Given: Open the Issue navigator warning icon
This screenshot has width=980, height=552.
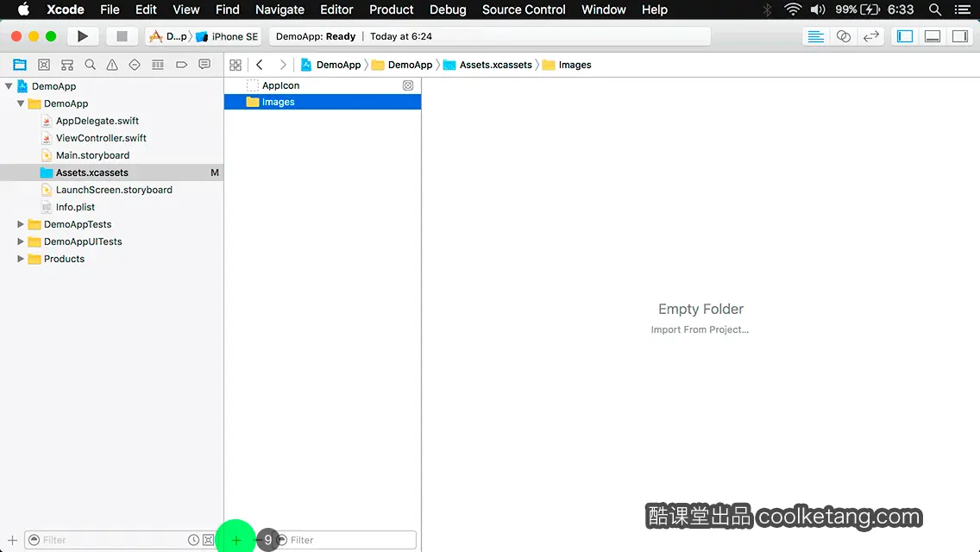Looking at the screenshot, I should click(x=112, y=65).
